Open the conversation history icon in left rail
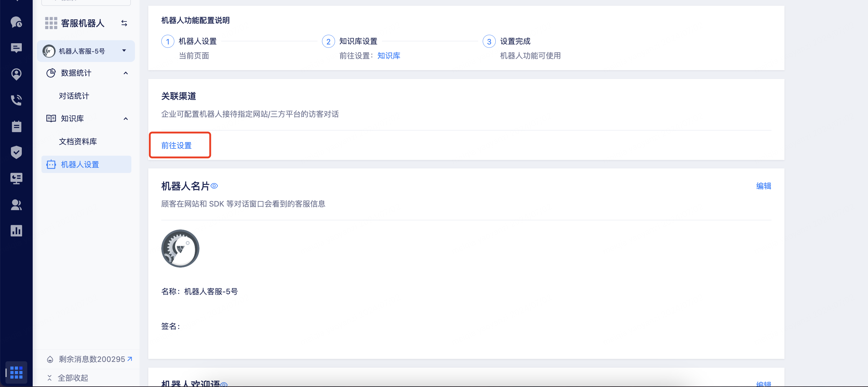 pyautogui.click(x=16, y=22)
